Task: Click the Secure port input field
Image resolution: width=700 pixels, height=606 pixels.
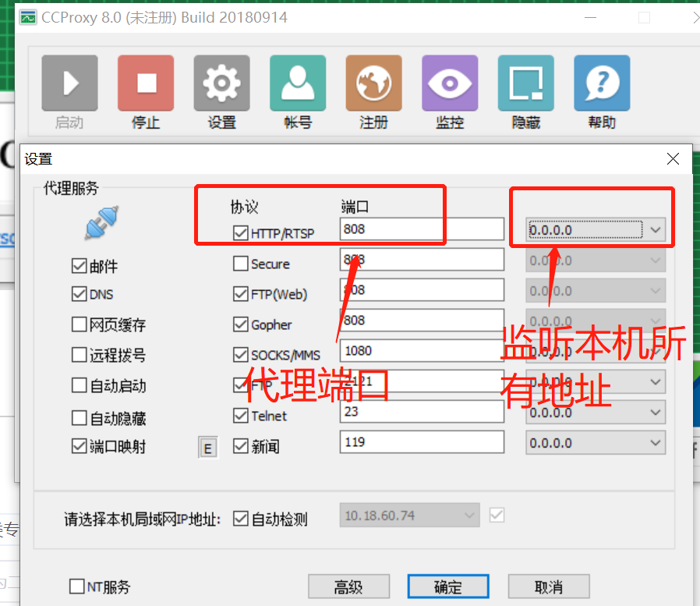Action: click(422, 260)
